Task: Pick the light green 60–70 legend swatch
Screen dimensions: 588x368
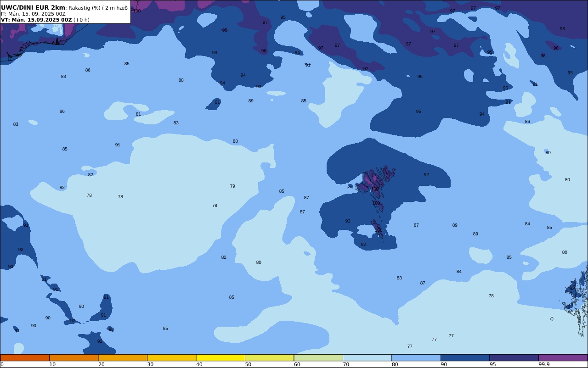Action: (x=318, y=357)
